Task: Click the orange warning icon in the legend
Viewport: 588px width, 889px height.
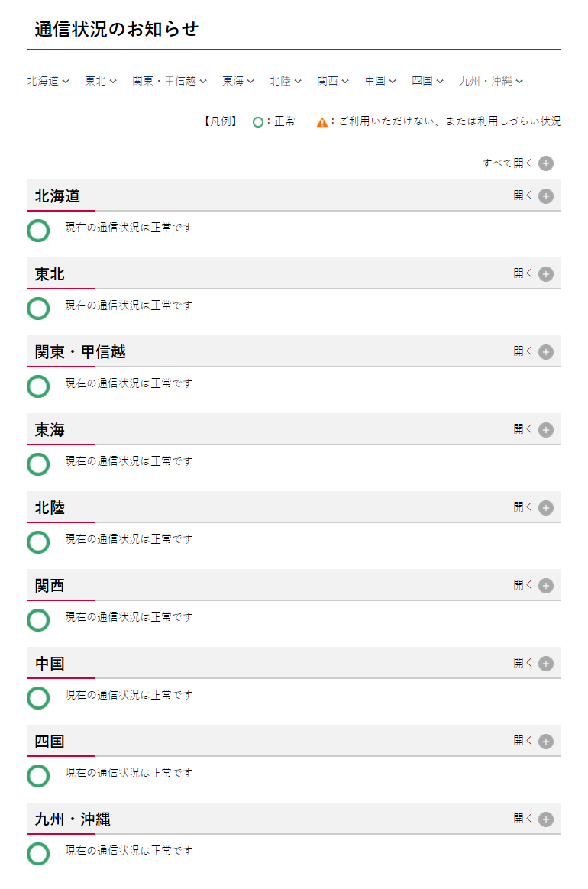Action: 322,122
